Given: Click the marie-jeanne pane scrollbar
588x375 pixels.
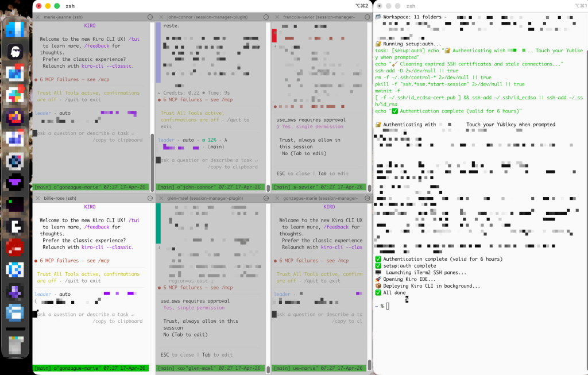Looking at the screenshot, I should (x=152, y=156).
